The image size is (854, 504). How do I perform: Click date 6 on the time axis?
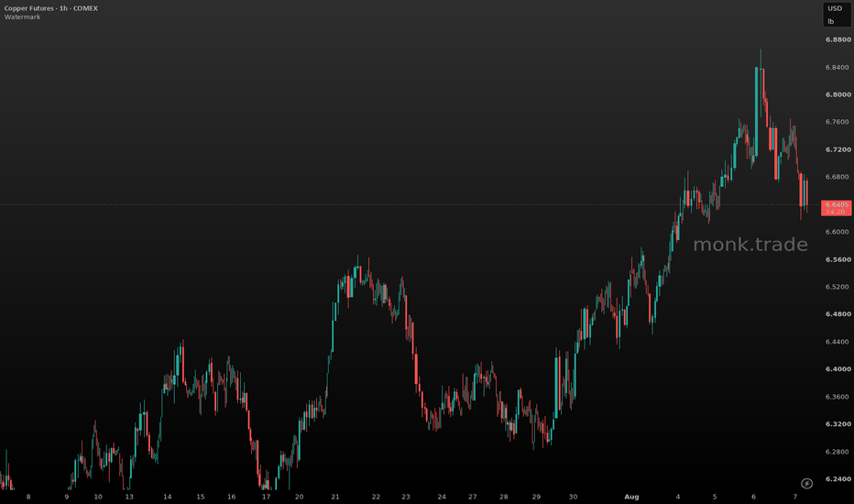pos(754,497)
